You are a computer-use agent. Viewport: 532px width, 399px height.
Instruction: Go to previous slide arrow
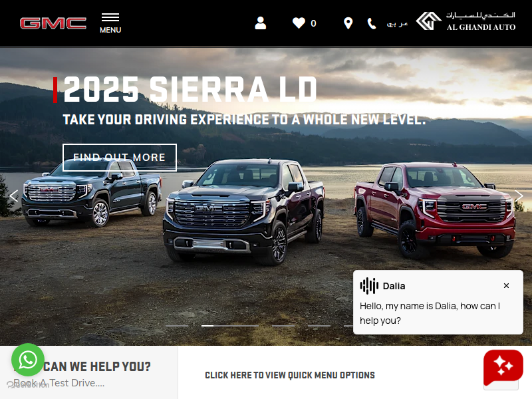point(13,196)
